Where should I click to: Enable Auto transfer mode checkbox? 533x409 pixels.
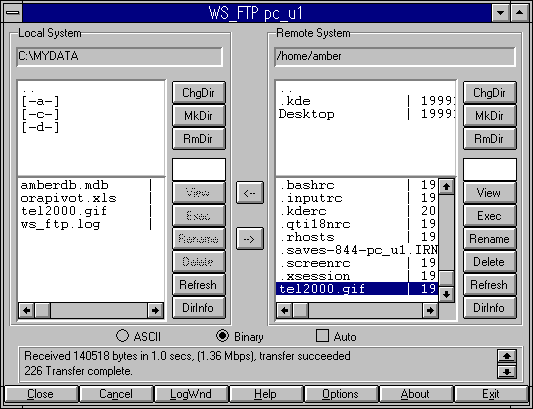click(336, 336)
